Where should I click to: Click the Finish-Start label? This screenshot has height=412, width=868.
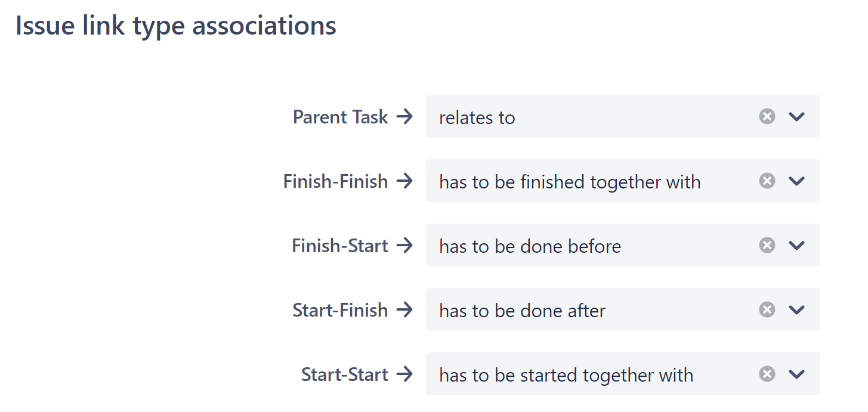click(x=340, y=246)
